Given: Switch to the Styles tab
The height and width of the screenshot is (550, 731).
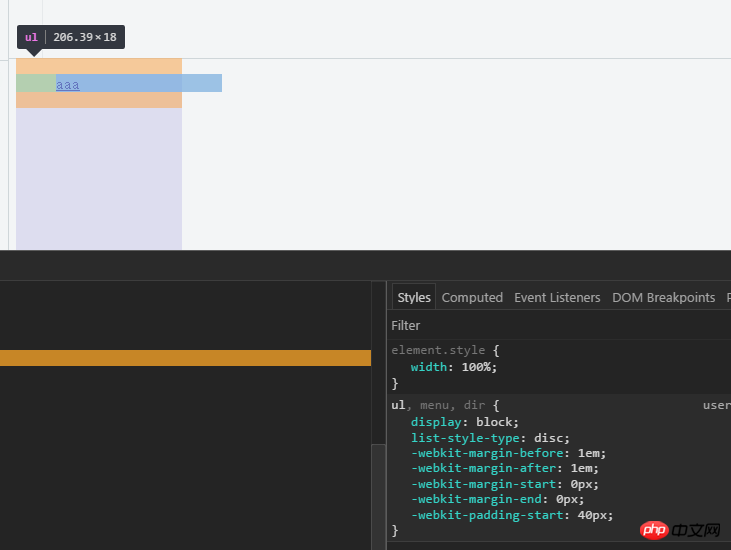Looking at the screenshot, I should pos(413,297).
